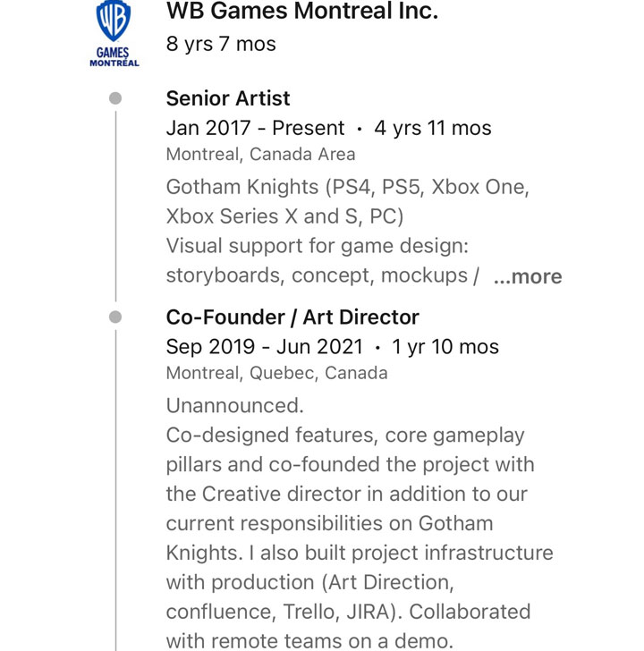Click the "8 yrs 7 mos" total tenure text
The image size is (644, 651).
tap(221, 44)
